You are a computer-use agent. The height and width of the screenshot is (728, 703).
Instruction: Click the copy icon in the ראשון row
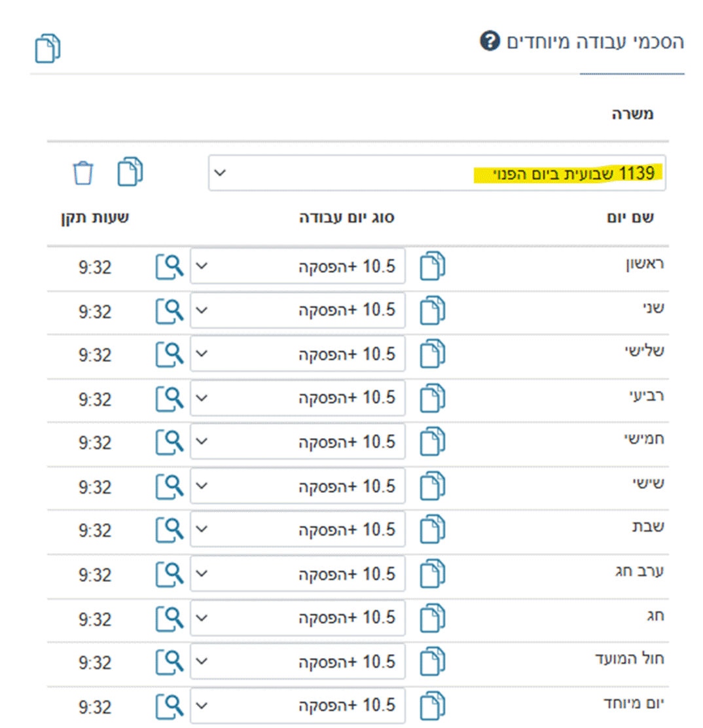(432, 266)
